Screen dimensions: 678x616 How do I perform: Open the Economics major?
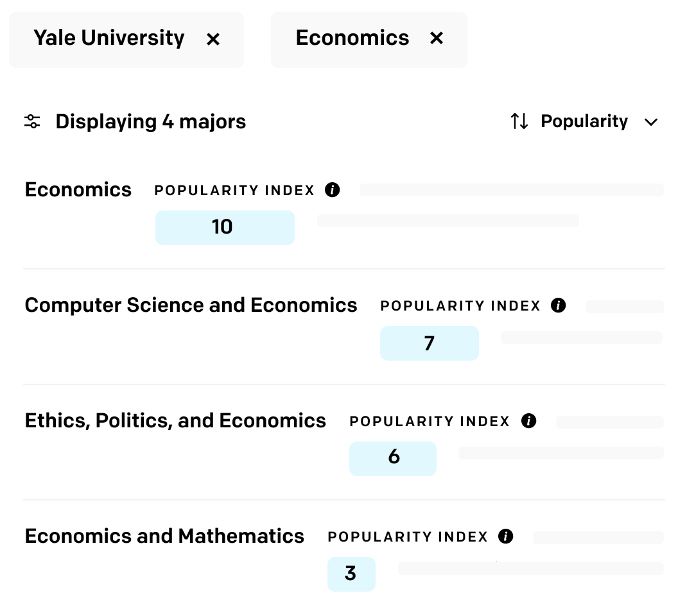78,190
